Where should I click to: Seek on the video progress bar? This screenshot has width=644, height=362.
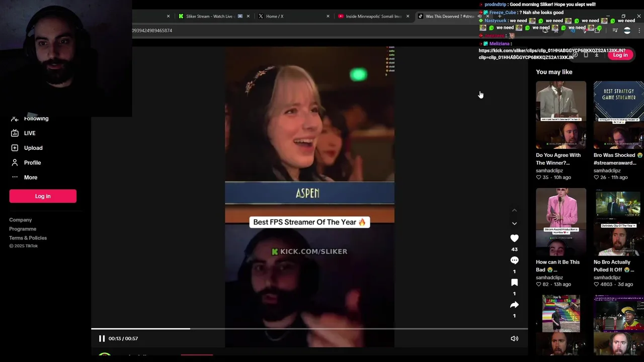[x=309, y=329]
